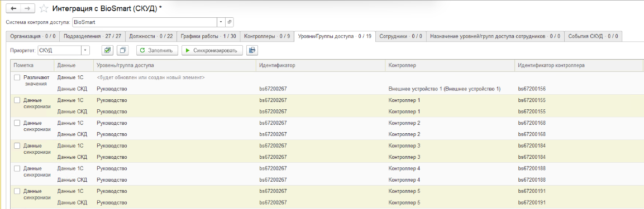Select the Контроллер 5 row checkbox
The width and height of the screenshot is (644, 209).
coord(17,191)
